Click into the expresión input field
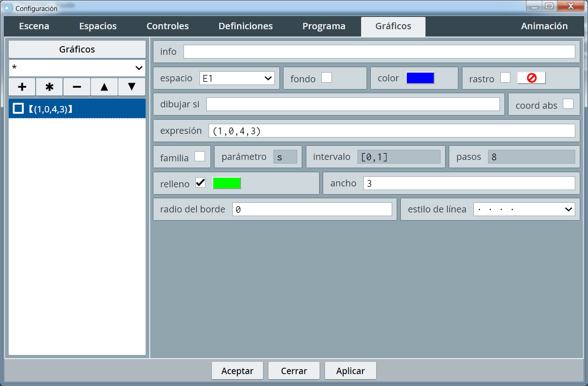588x386 pixels. pos(391,131)
